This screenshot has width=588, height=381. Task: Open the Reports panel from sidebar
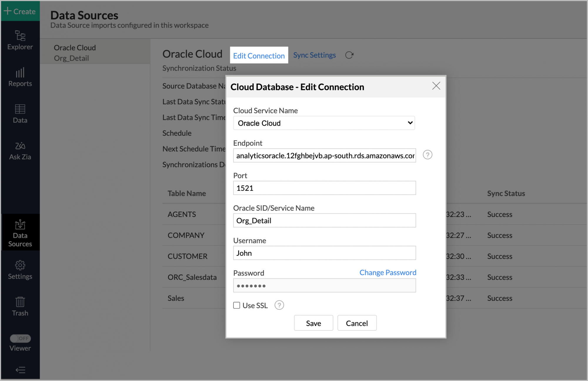pyautogui.click(x=20, y=76)
